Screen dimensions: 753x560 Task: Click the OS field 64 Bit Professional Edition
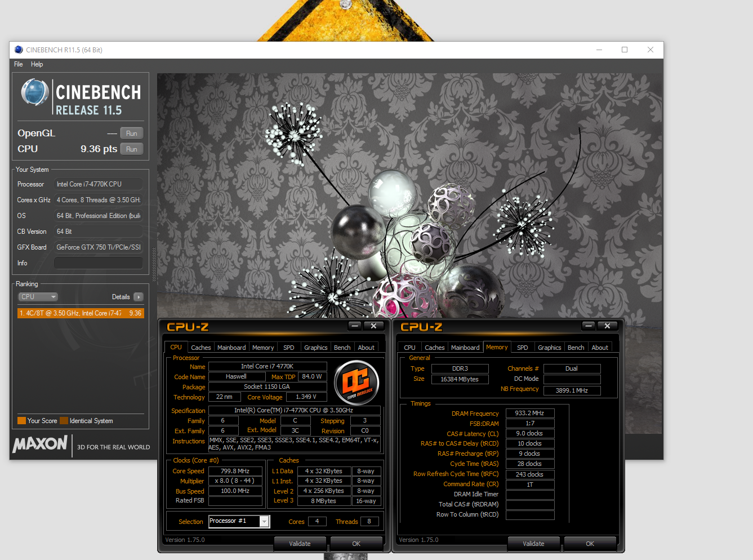pos(99,216)
